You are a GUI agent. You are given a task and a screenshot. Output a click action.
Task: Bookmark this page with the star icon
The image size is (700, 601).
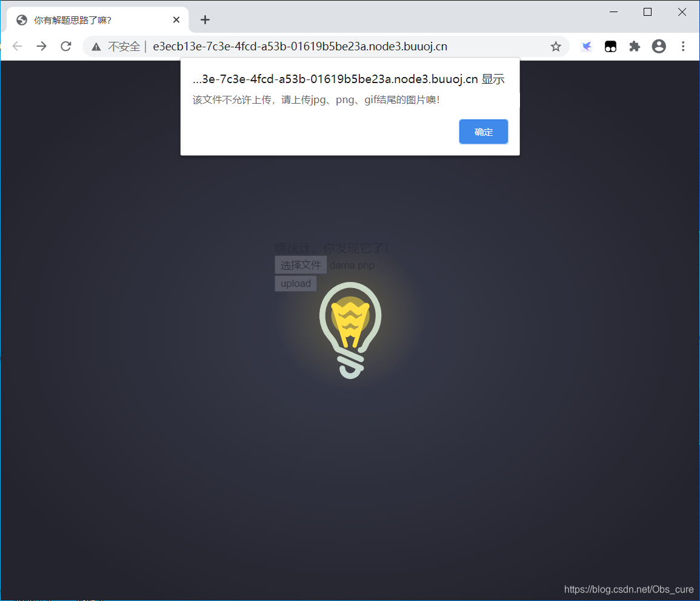coord(555,47)
